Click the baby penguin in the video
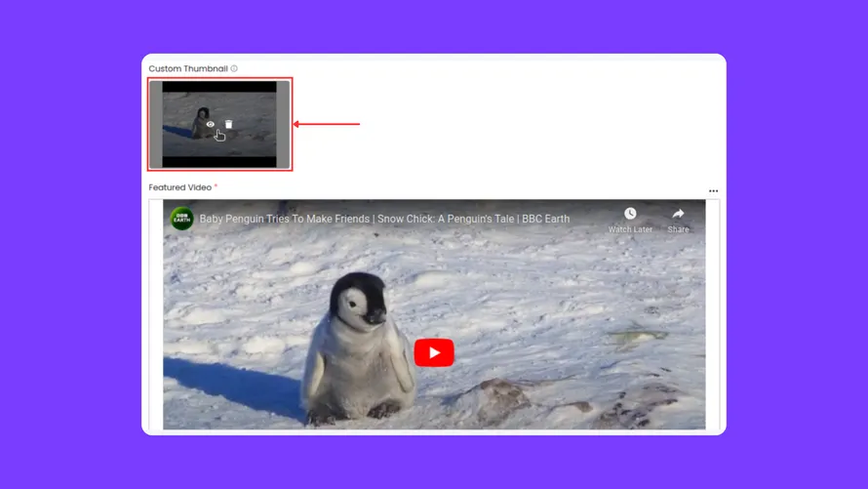The height and width of the screenshot is (489, 868). 359,342
